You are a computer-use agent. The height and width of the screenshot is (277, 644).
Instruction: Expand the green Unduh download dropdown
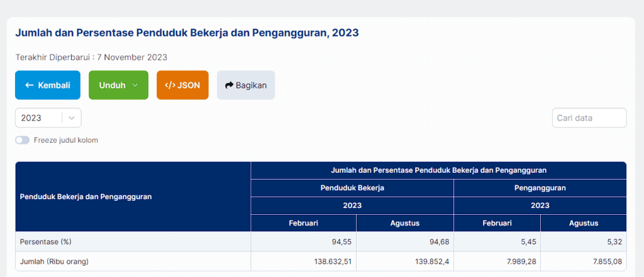coord(118,85)
